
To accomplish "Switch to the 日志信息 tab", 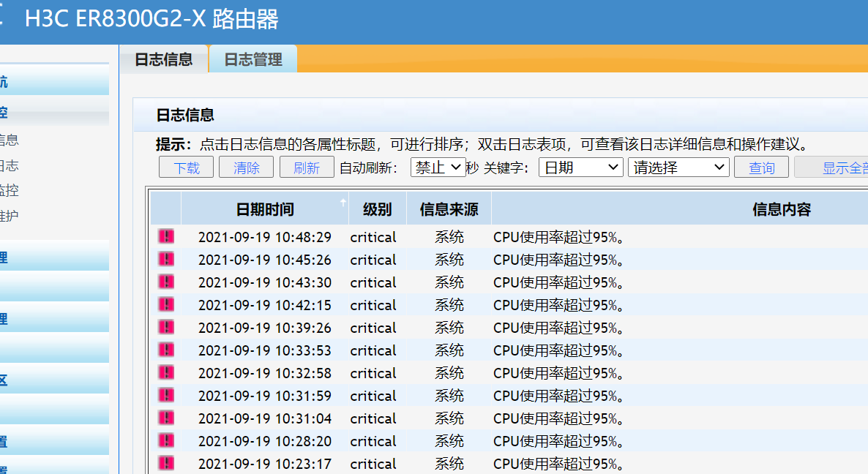I will coord(163,59).
